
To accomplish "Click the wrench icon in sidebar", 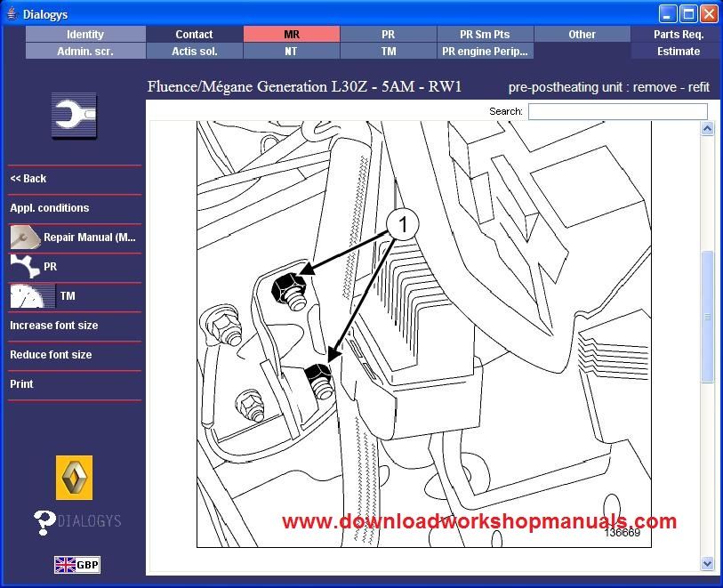I will (x=74, y=116).
